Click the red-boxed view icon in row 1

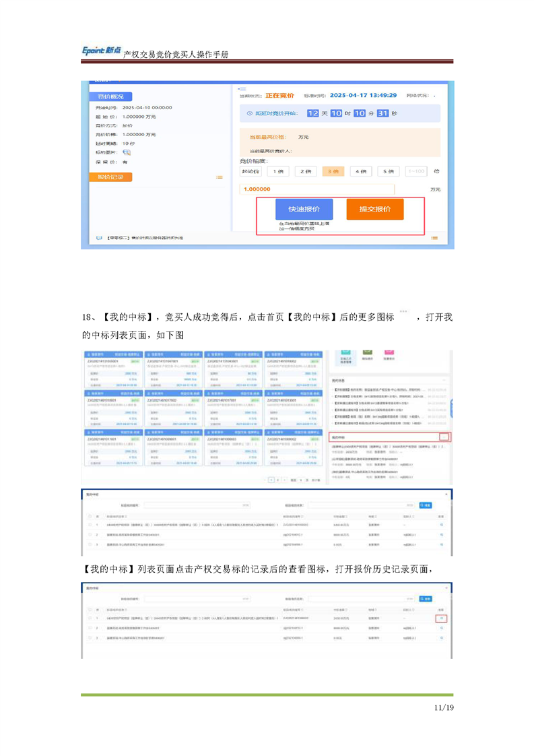click(442, 618)
